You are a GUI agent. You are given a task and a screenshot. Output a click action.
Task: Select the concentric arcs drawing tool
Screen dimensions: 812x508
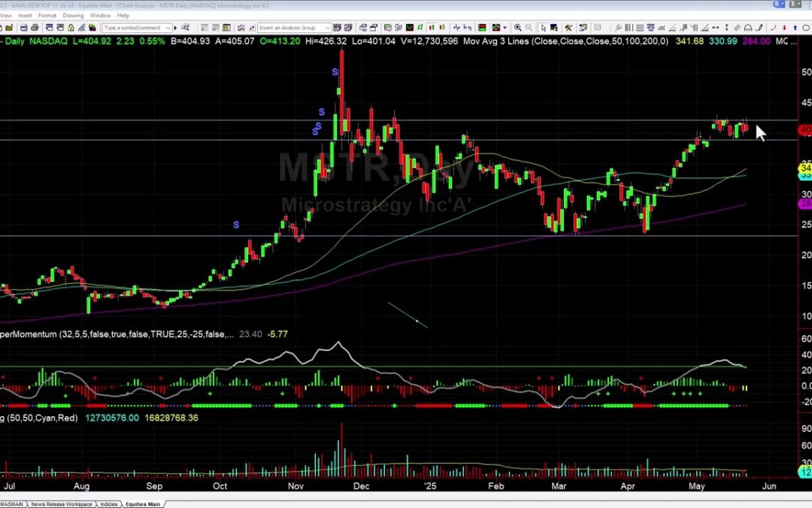tap(748, 28)
